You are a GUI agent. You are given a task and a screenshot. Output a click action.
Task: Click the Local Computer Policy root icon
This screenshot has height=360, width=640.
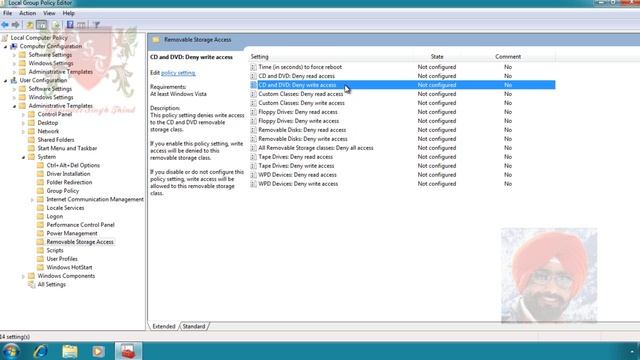(4, 38)
